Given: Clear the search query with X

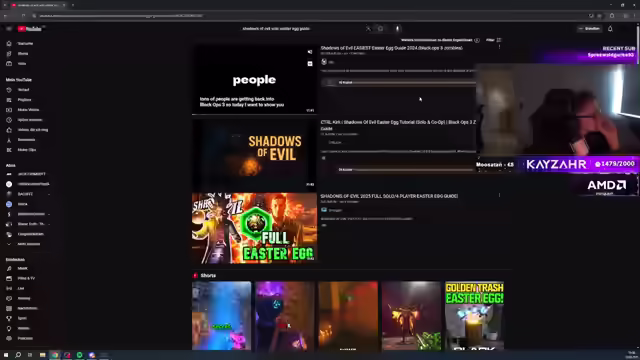Looking at the screenshot, I should point(368,29).
